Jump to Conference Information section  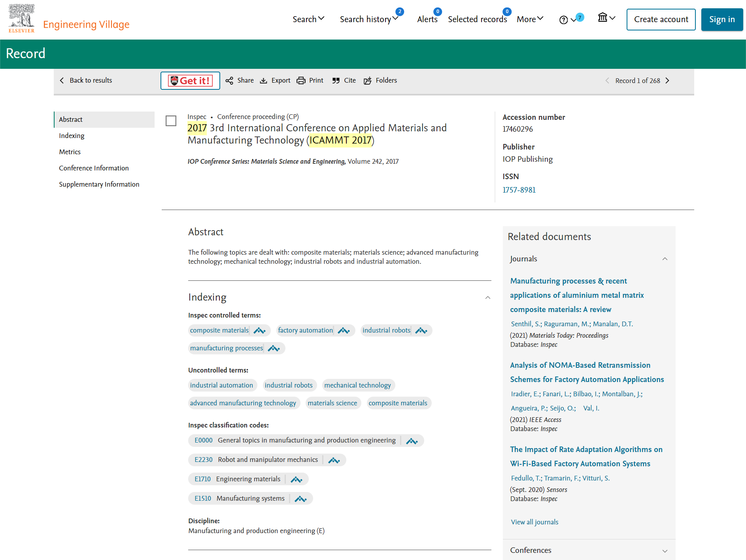(94, 168)
